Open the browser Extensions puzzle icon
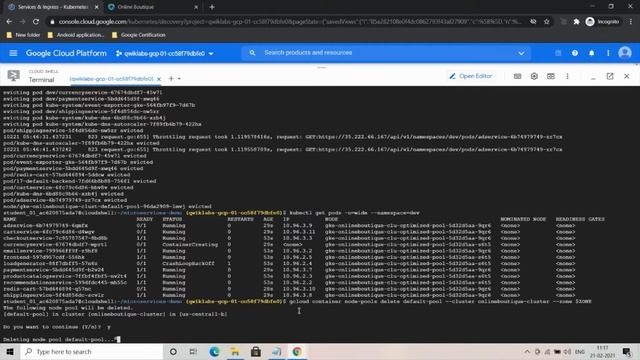Image resolution: width=640 pixels, height=360 pixels. coord(576,22)
